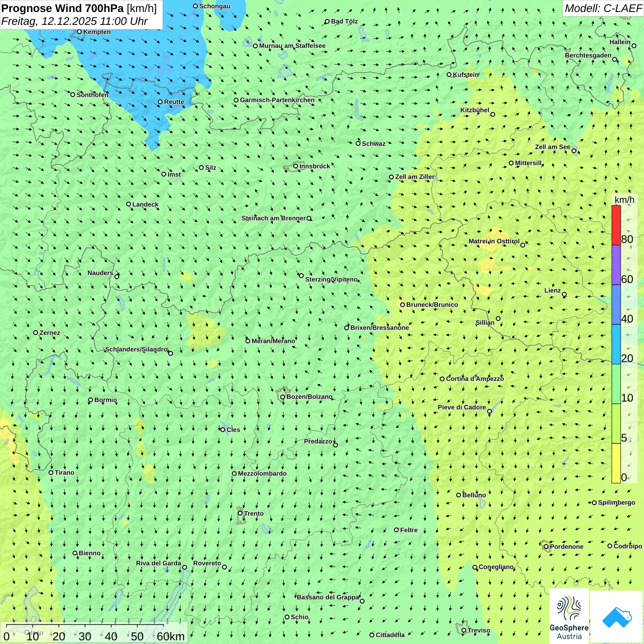Click the 'Meran/Merano' label
The image size is (644, 644).
point(274,341)
